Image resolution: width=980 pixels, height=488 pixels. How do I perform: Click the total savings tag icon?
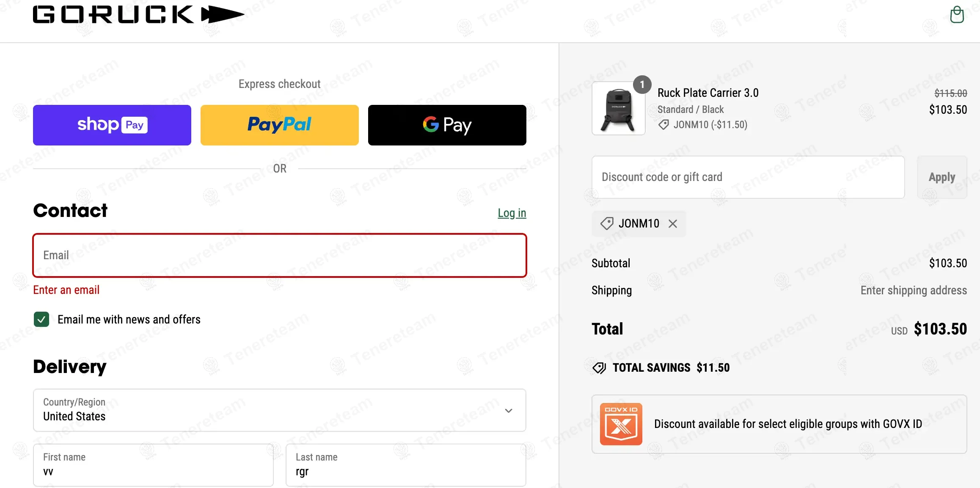pos(599,368)
